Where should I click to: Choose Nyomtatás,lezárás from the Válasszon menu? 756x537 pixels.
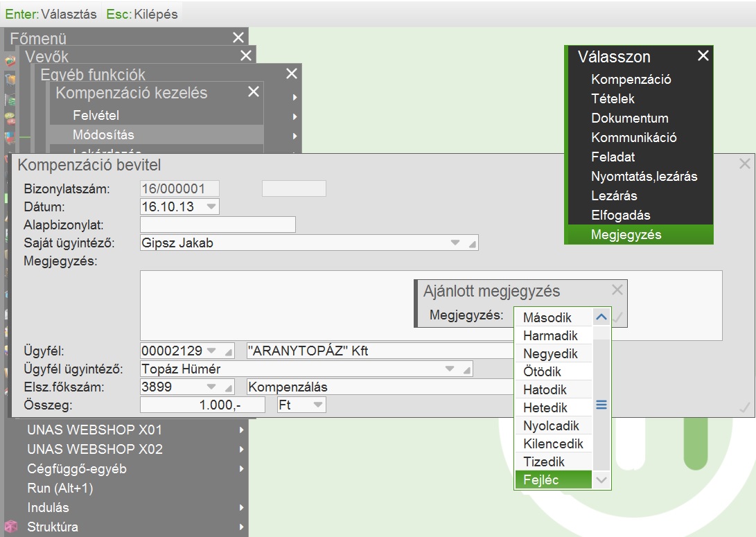click(x=644, y=177)
